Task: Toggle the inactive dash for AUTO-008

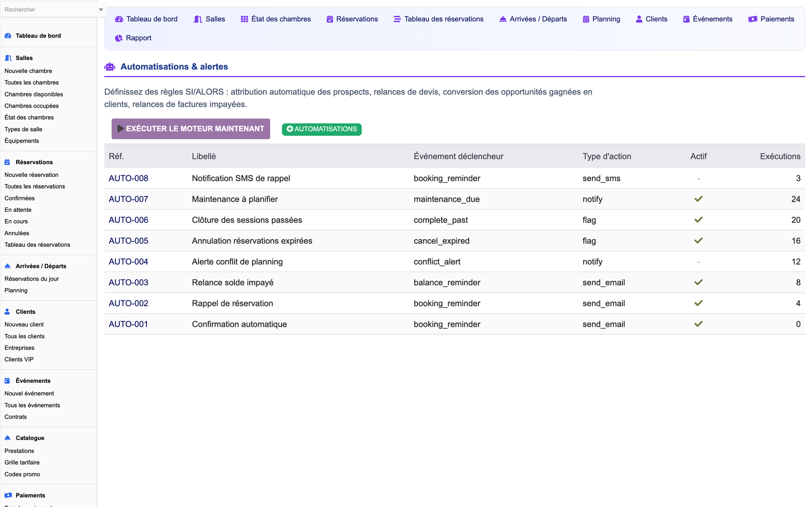Action: pos(699,178)
